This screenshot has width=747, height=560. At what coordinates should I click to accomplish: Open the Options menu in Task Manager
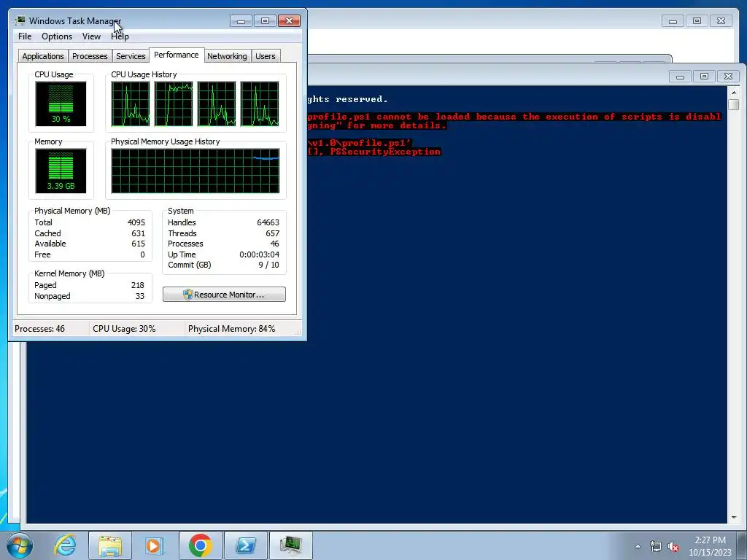[x=57, y=36]
